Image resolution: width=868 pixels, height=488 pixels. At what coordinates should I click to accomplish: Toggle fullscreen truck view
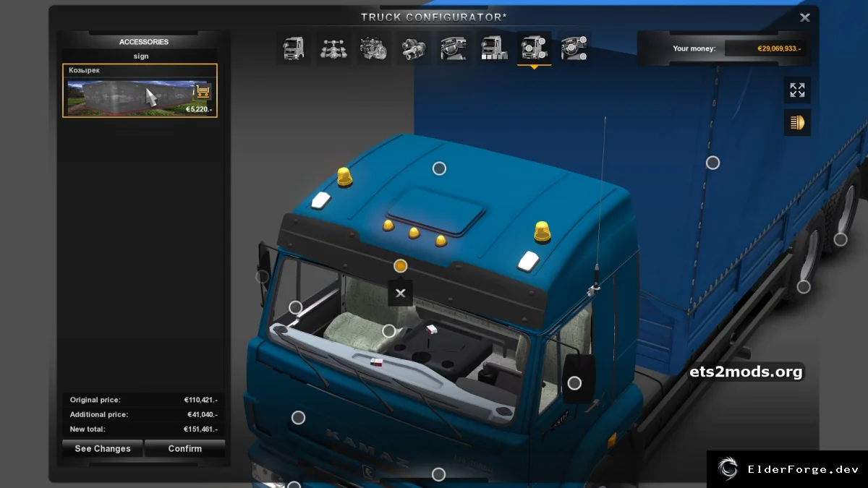pos(797,90)
